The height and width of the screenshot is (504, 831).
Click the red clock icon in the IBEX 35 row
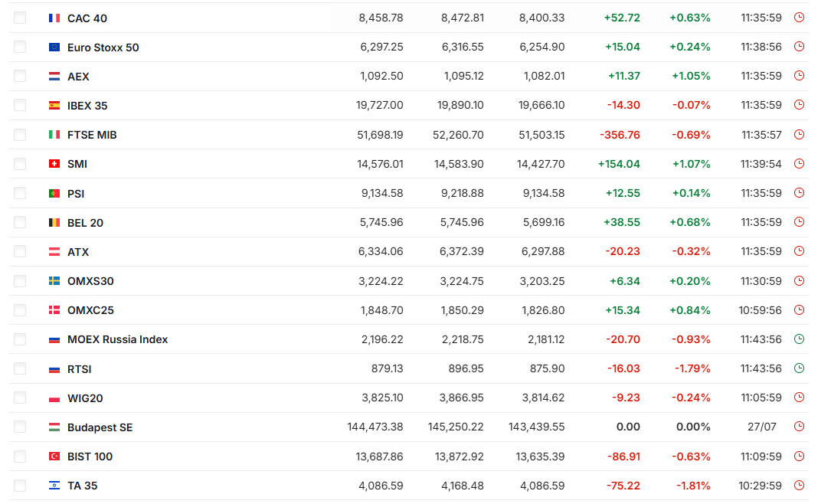click(799, 105)
